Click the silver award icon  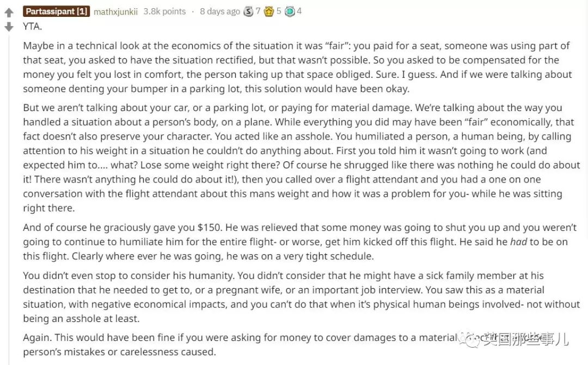tap(248, 11)
